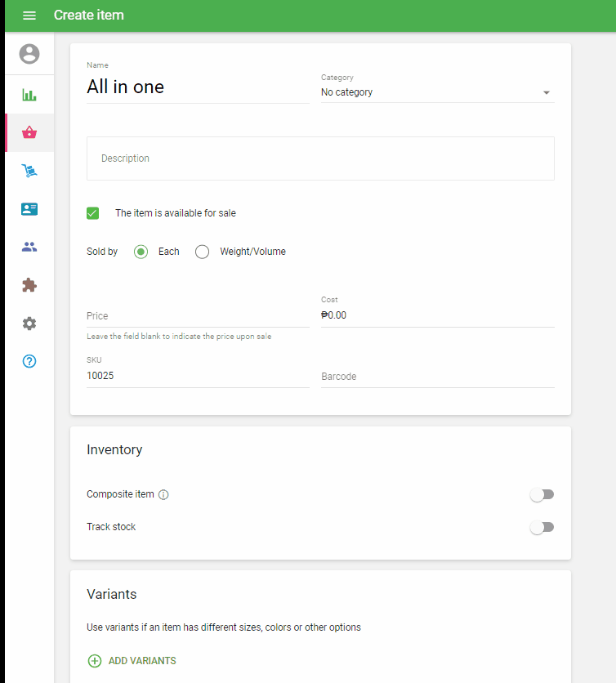Open Customers people icon
The image size is (616, 683).
click(x=29, y=247)
